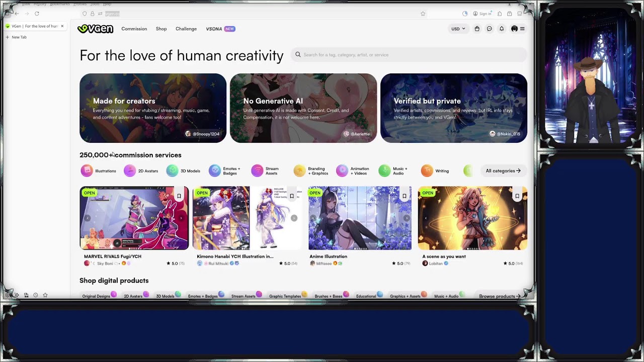
Task: Click the Kimono Hanabi YCH Illustration title
Action: coord(235,256)
